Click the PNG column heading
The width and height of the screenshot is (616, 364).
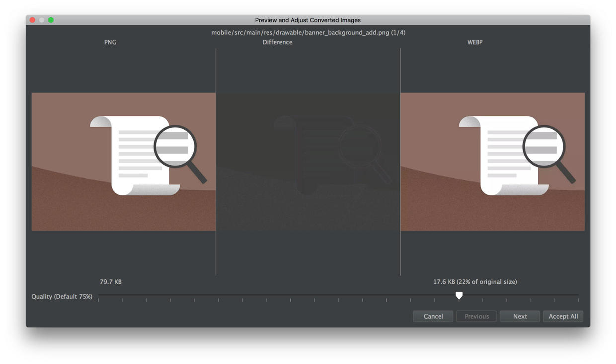click(x=110, y=42)
